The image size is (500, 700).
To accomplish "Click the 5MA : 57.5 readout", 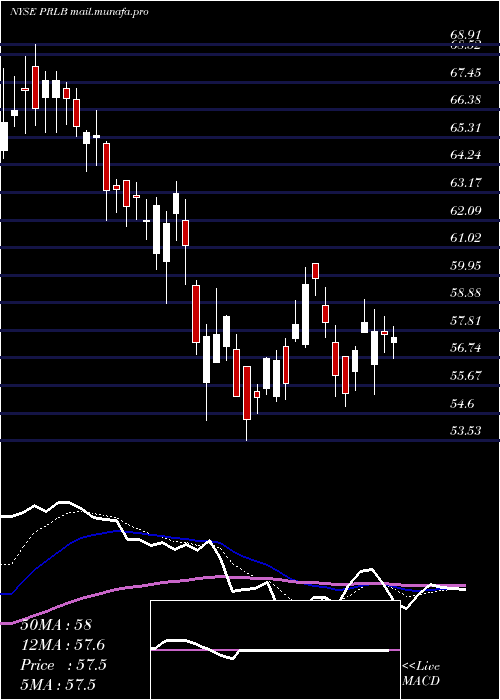I will pos(58,685).
